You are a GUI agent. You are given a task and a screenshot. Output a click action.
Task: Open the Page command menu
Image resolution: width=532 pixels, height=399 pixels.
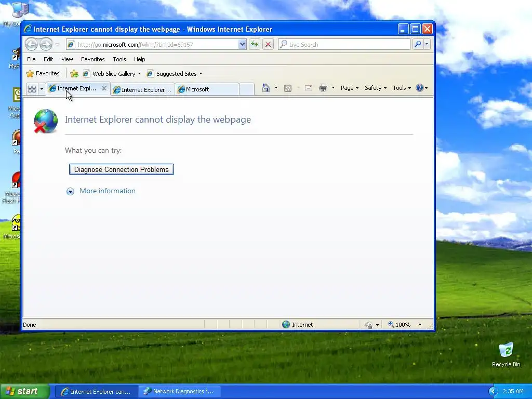point(350,88)
